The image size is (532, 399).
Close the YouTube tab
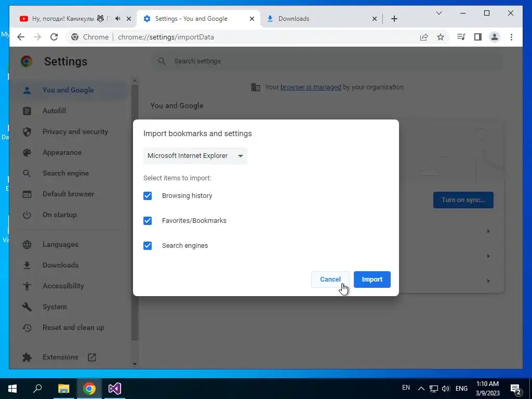tap(129, 19)
